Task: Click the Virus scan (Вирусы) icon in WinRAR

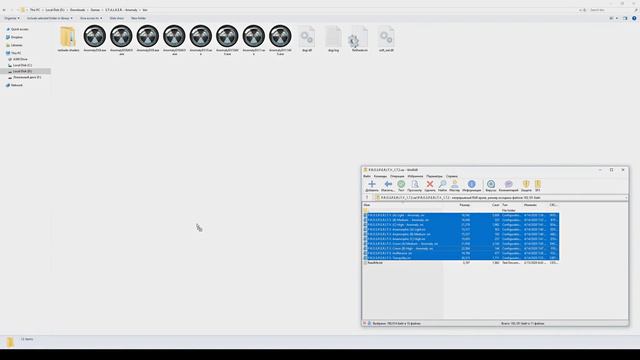Action: tap(491, 186)
